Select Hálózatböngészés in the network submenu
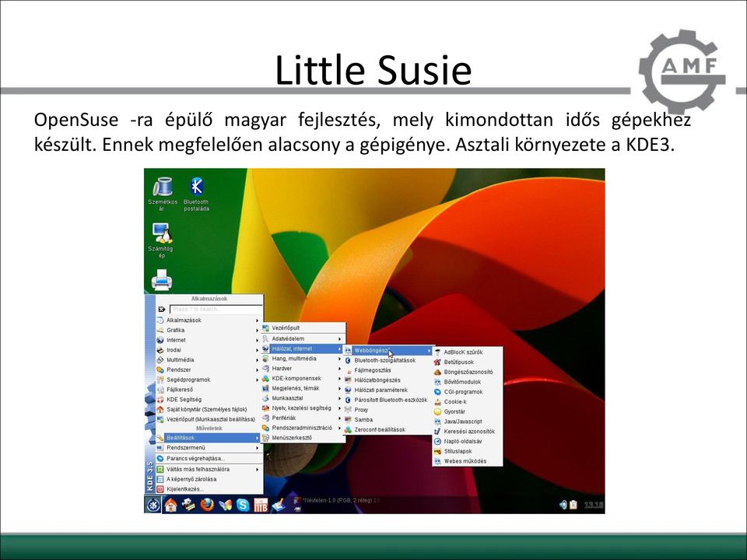This screenshot has width=747, height=560. pos(388,380)
